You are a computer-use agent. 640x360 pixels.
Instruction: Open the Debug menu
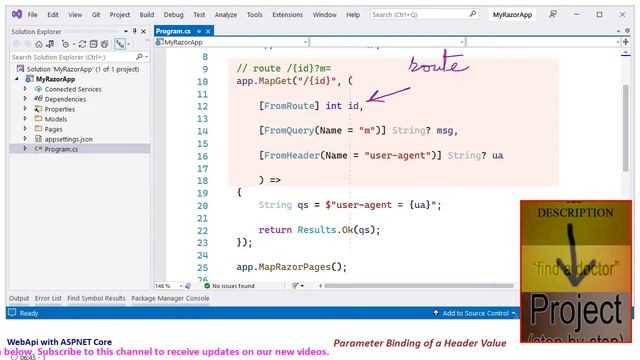click(x=173, y=15)
